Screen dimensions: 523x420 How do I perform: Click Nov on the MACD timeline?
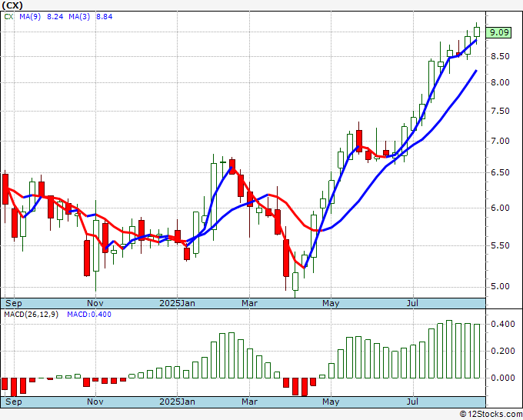[x=95, y=402]
